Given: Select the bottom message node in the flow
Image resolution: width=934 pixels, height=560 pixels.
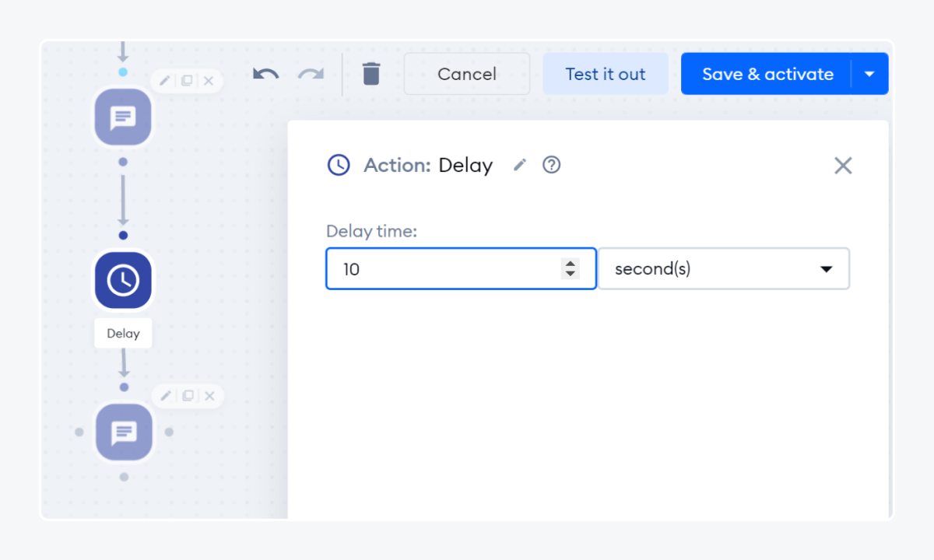Looking at the screenshot, I should click(x=123, y=432).
